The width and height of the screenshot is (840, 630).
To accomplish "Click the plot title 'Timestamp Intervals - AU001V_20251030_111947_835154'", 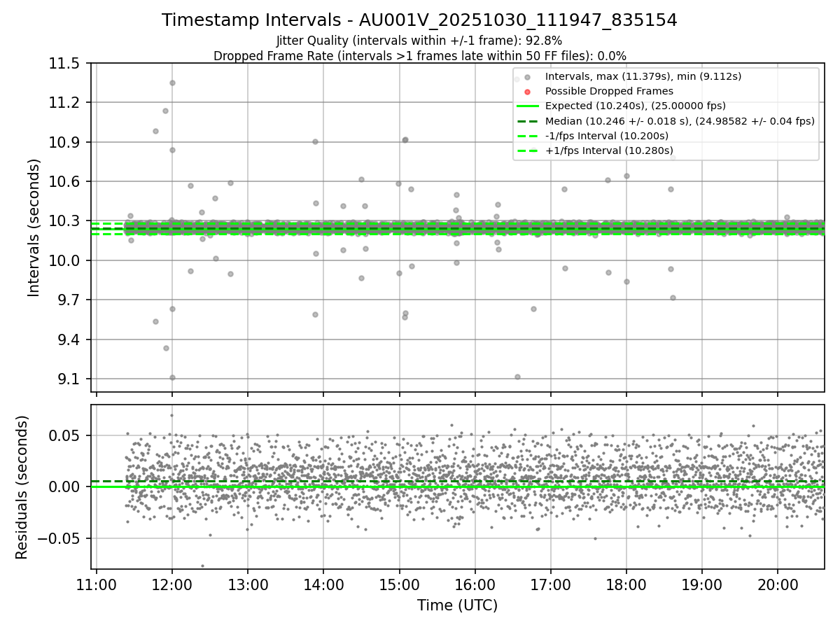I will click(419, 20).
